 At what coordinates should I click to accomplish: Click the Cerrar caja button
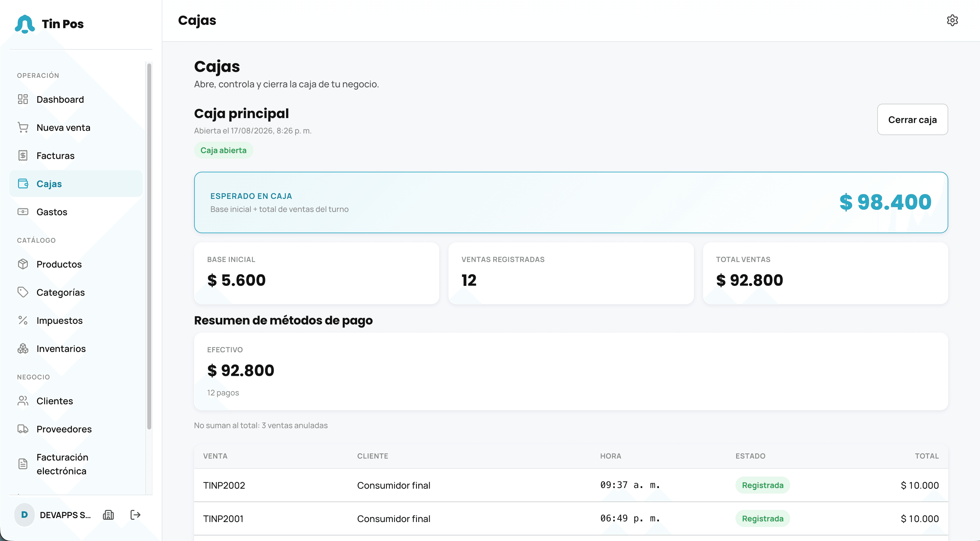[912, 119]
